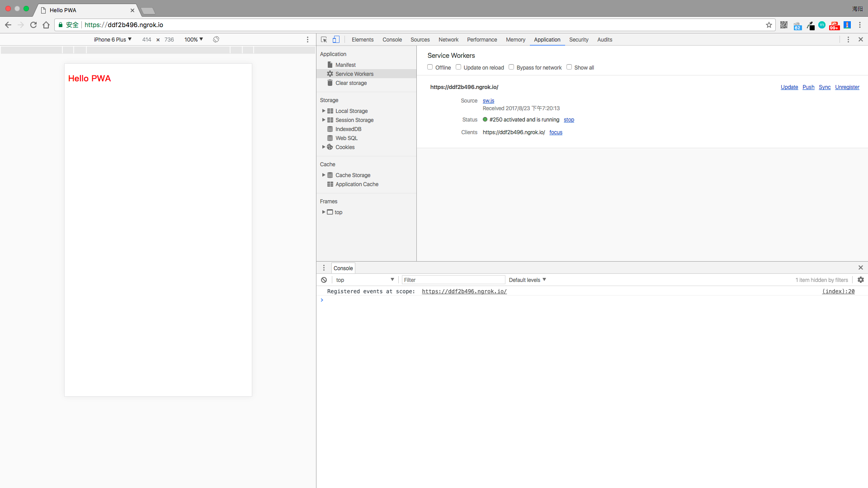This screenshot has height=488, width=868.
Task: Open DevTools customize three-dot menu
Action: [x=848, y=39]
